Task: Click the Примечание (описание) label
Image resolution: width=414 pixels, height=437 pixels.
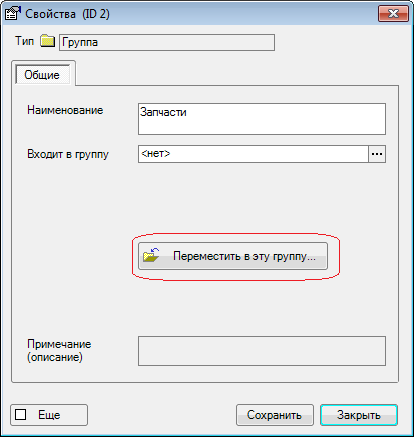Action: (x=59, y=351)
